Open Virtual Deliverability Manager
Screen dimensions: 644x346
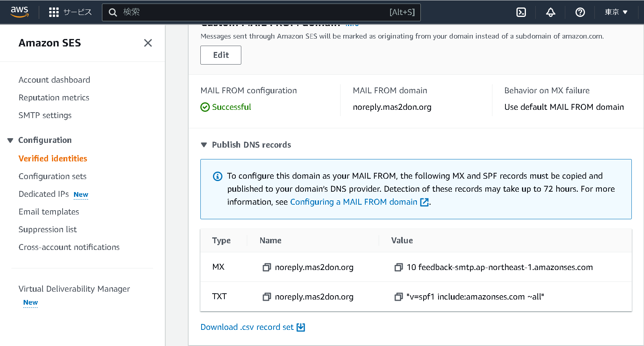[x=74, y=289]
